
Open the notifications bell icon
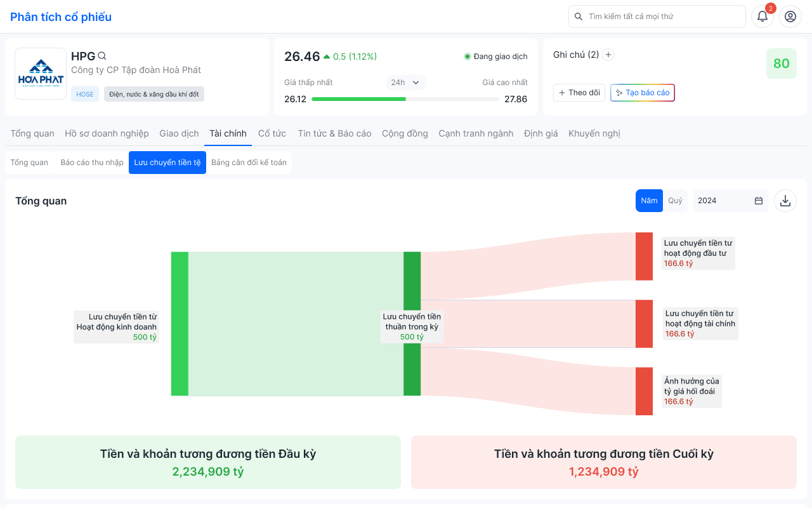point(762,17)
